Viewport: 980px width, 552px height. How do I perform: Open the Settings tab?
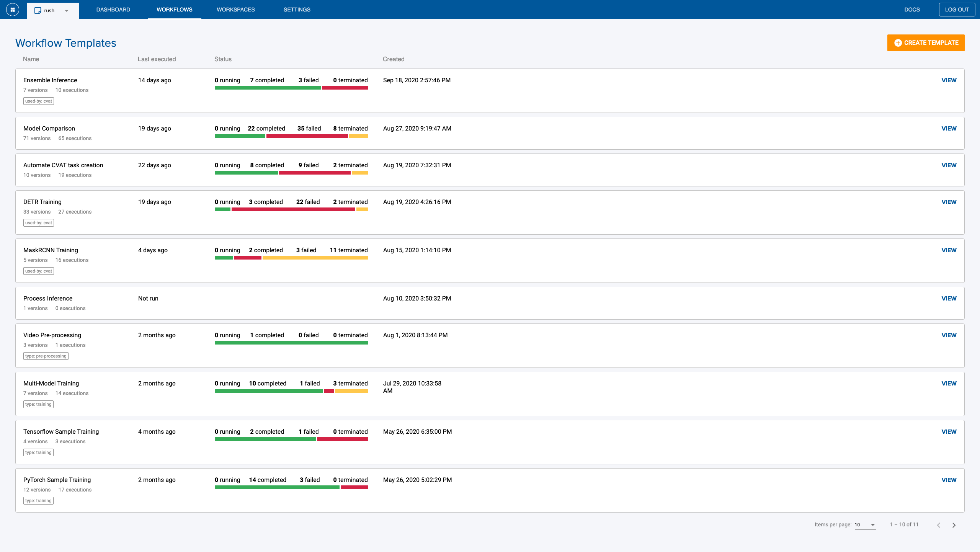pos(297,10)
